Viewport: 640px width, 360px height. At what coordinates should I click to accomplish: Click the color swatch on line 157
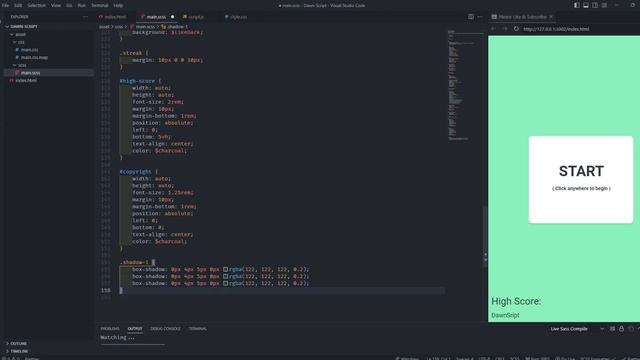pos(225,283)
